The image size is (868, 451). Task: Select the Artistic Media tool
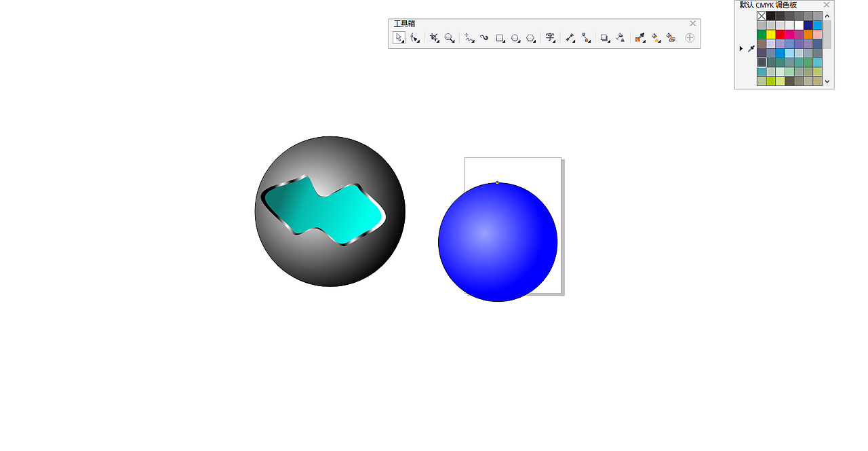[484, 38]
